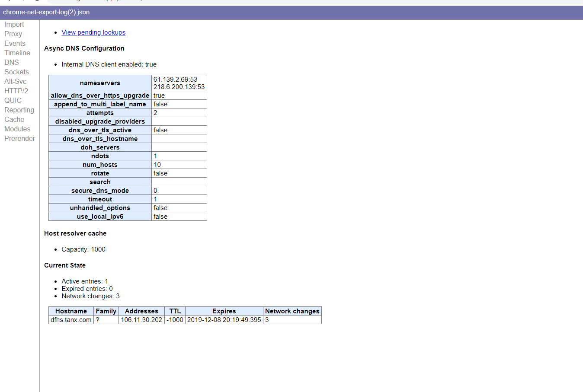This screenshot has width=583, height=392.
Task: Select the Current State heading
Action: [65, 265]
